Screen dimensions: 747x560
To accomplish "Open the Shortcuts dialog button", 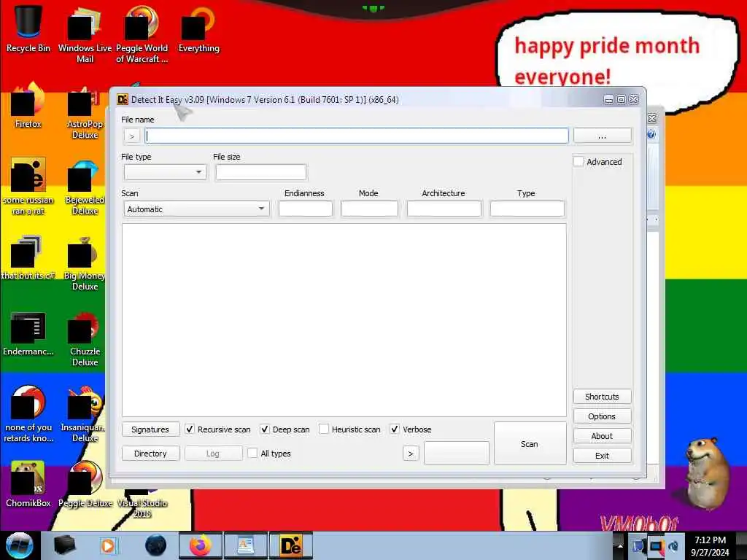I will [x=602, y=396].
